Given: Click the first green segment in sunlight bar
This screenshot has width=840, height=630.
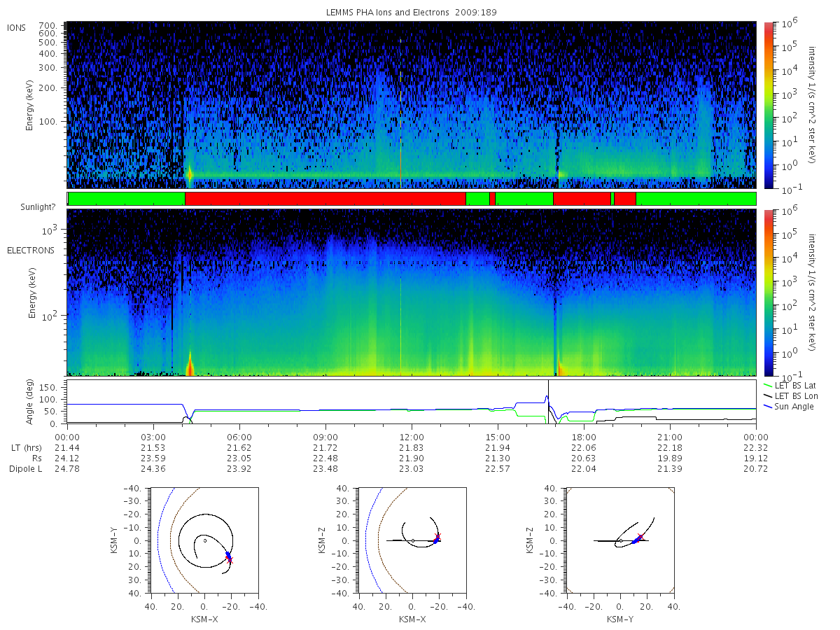Looking at the screenshot, I should click(126, 199).
